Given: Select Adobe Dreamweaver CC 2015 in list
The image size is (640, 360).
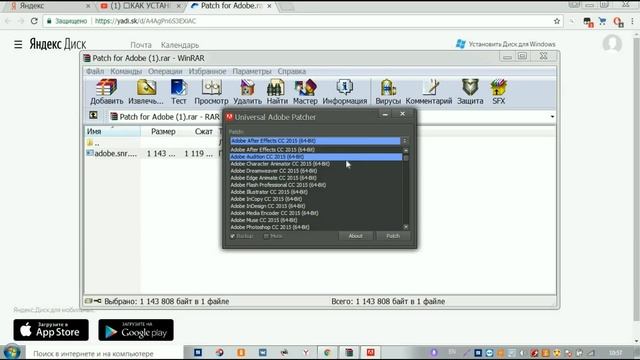Looking at the screenshot, I should click(x=316, y=171).
